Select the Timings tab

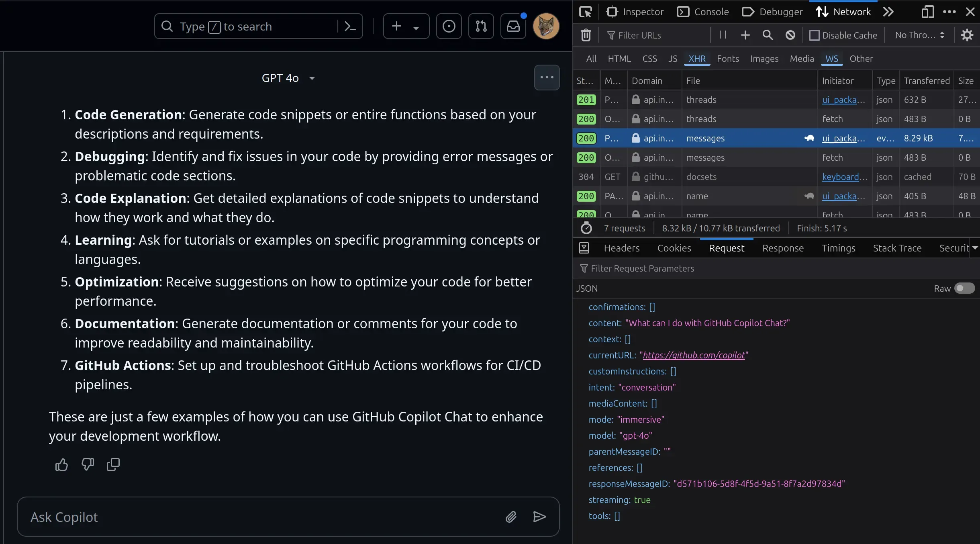point(838,248)
